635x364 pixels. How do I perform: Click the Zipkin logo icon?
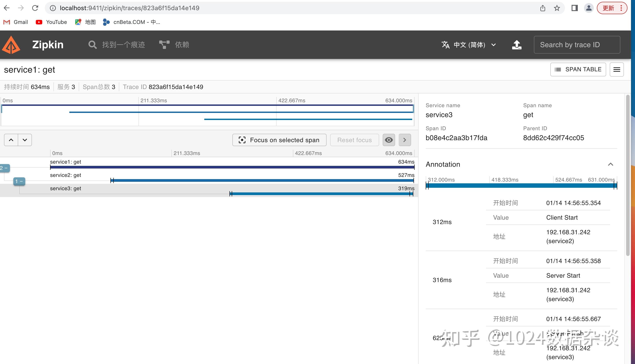tap(11, 45)
